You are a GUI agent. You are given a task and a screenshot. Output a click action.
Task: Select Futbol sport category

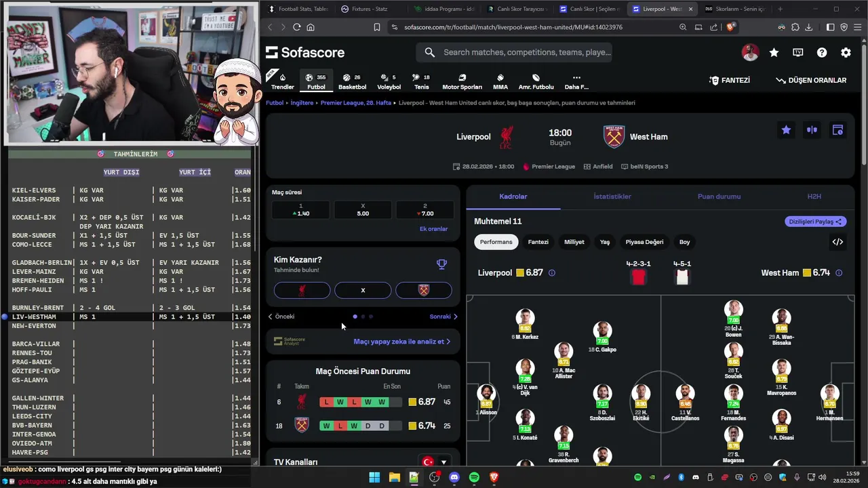tap(316, 81)
